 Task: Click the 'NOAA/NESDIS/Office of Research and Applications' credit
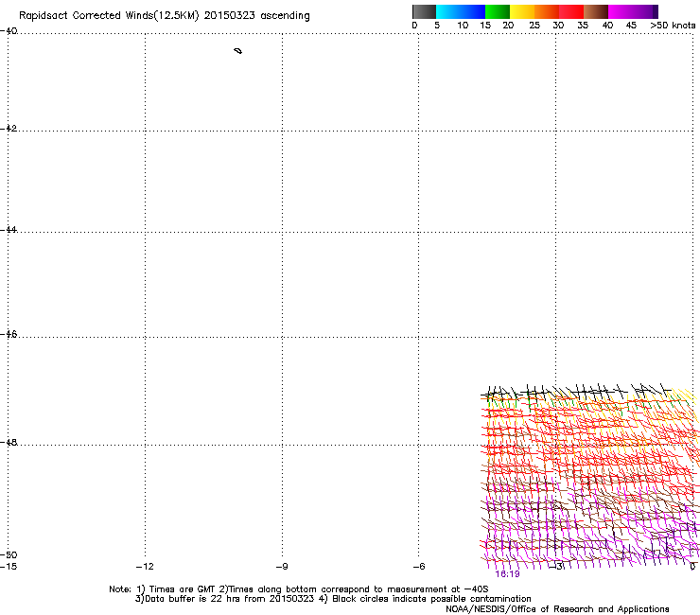coord(557,609)
